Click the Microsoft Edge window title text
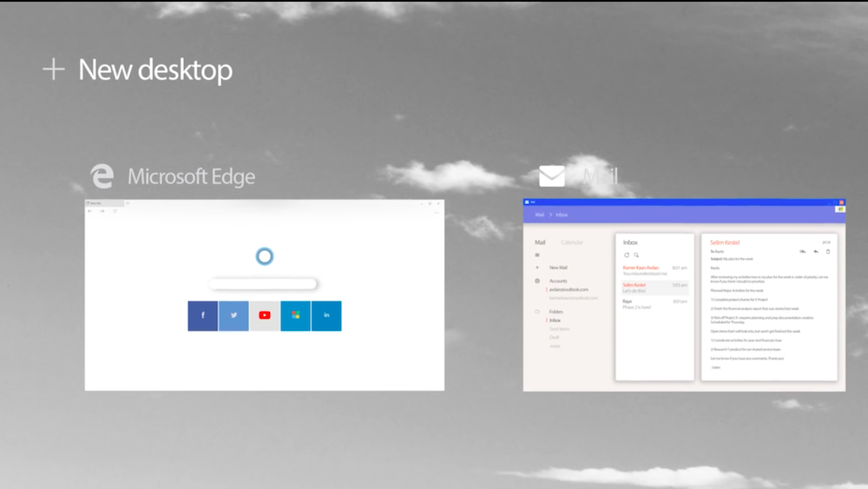This screenshot has height=489, width=868. click(x=192, y=176)
